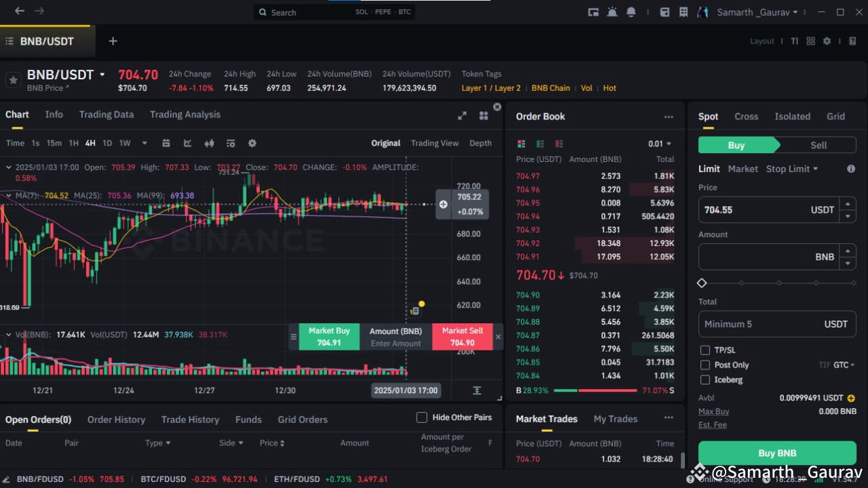The image size is (868, 488).
Task: Show buy orders only in the order book
Action: (x=540, y=144)
